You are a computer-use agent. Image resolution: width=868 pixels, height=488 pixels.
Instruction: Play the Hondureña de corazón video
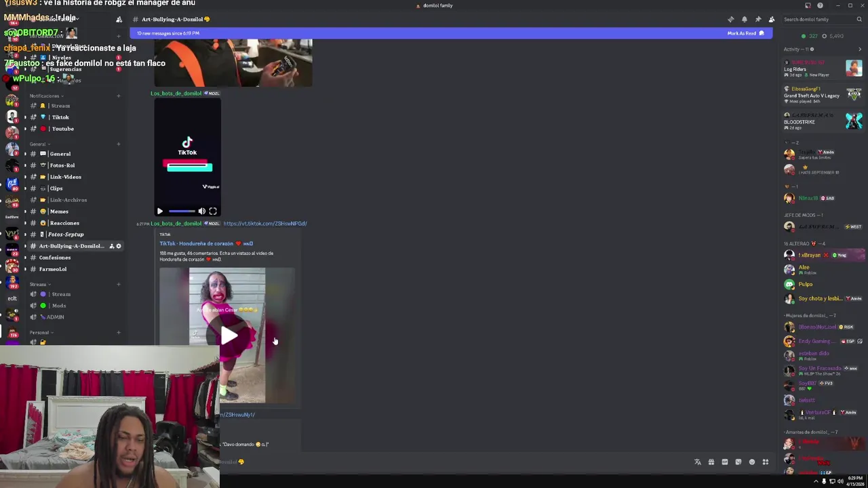229,335
